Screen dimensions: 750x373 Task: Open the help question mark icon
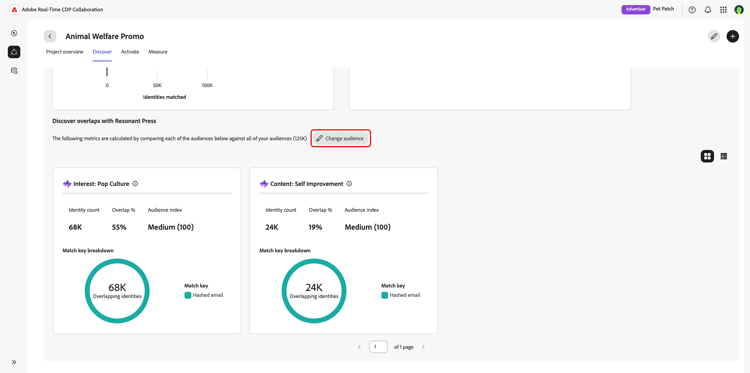692,10
